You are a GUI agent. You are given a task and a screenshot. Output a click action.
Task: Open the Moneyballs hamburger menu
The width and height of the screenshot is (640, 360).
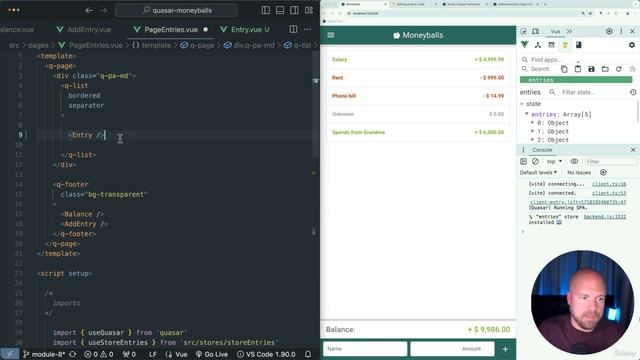[331, 35]
